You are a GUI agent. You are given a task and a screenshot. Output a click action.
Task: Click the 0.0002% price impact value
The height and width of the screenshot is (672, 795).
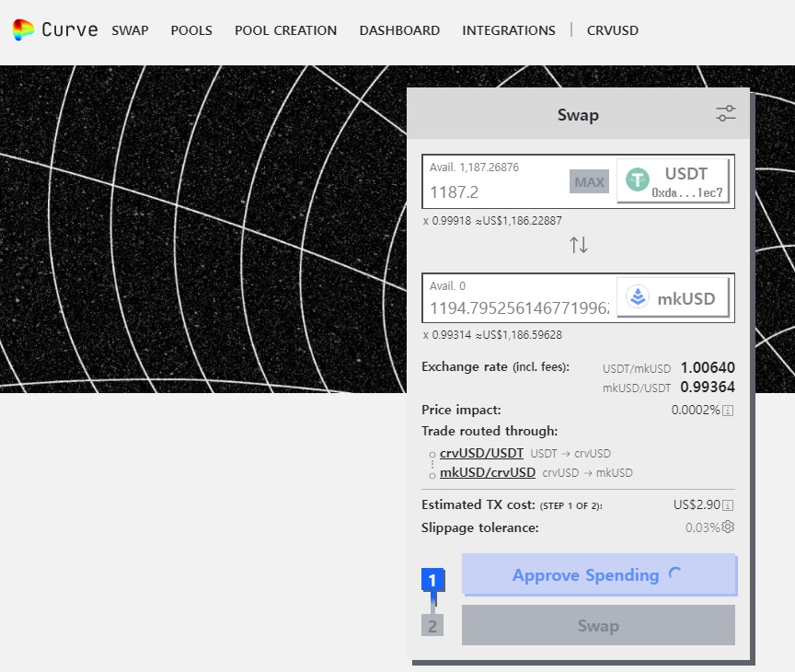[696, 410]
